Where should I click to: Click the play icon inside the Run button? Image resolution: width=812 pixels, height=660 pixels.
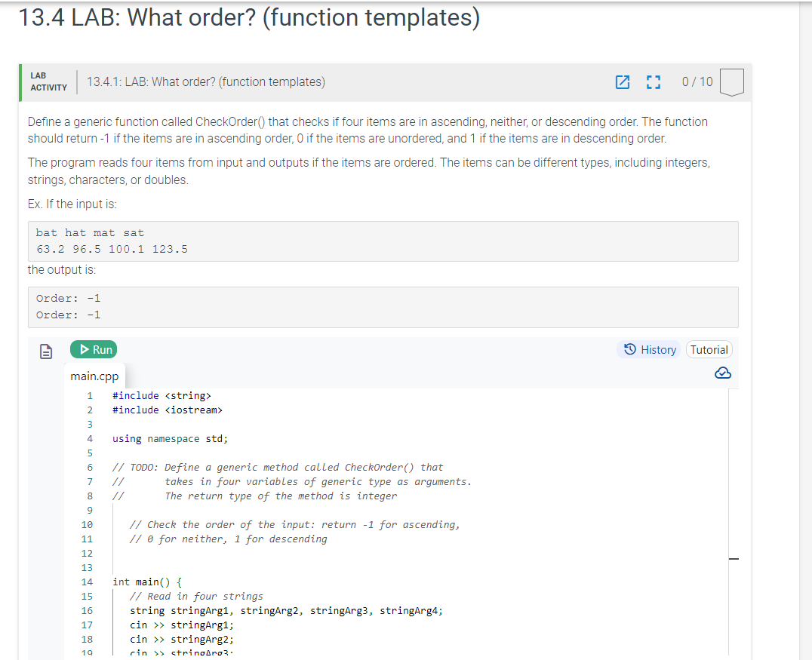coord(84,349)
